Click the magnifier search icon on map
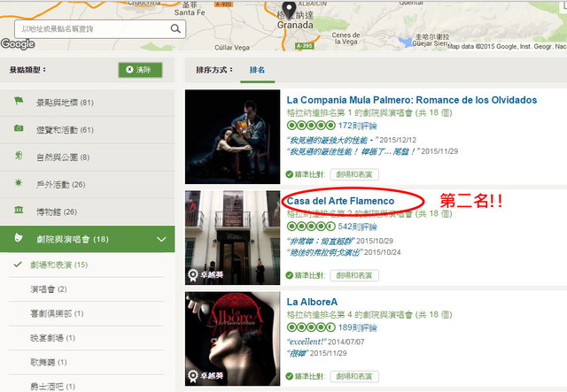This screenshot has height=392, width=567. coord(175,28)
